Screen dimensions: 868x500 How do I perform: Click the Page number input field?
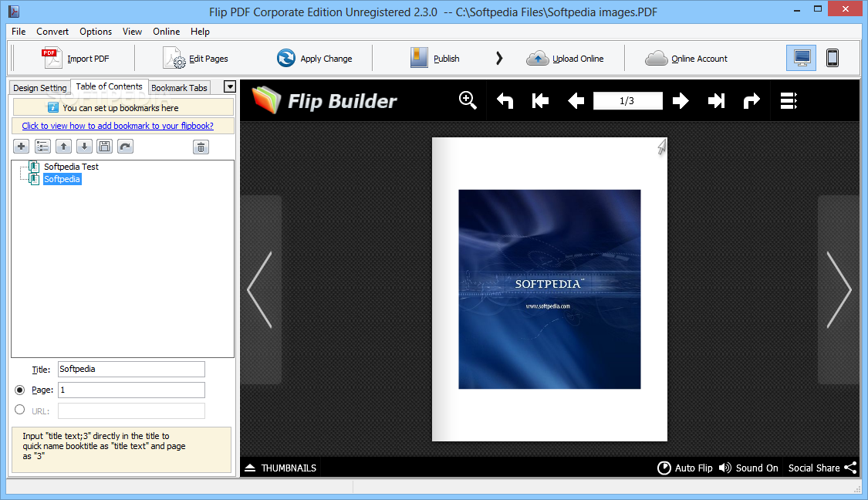coord(131,390)
